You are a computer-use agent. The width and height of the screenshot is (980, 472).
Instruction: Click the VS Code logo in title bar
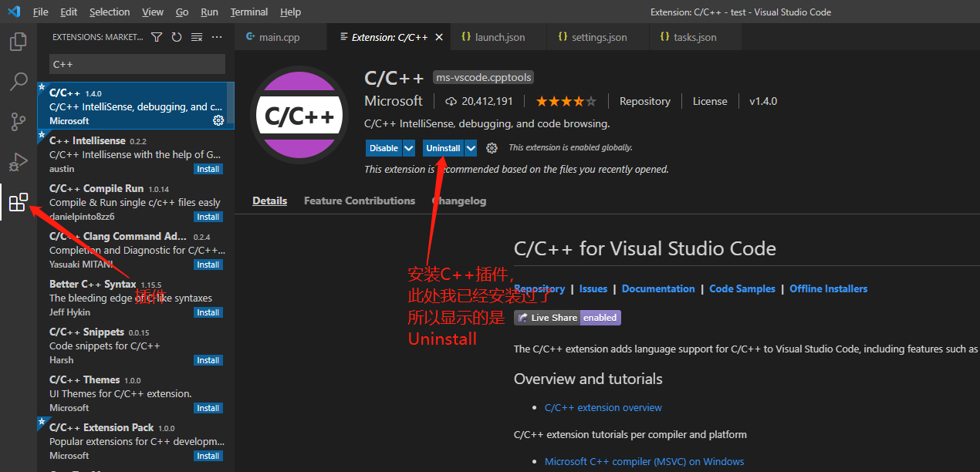pos(13,12)
